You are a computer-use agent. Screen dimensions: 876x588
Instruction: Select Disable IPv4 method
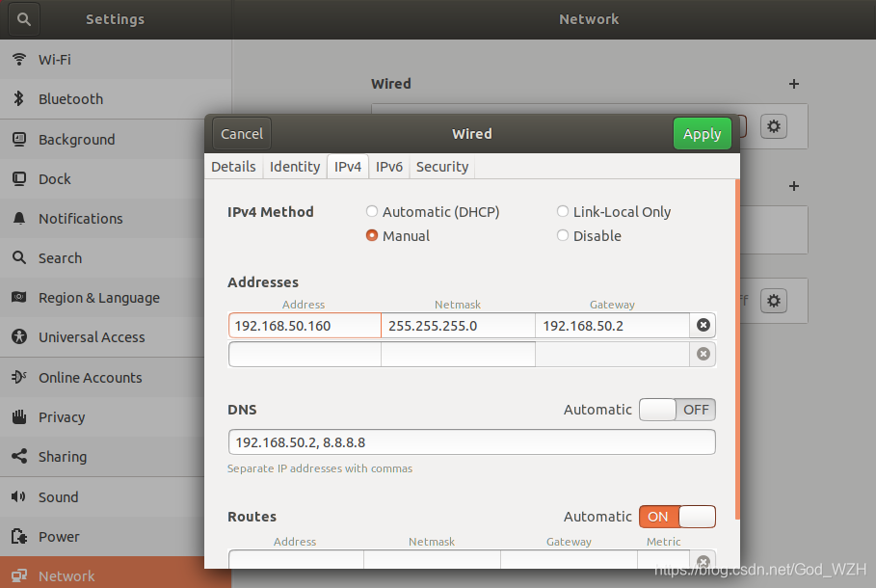(x=589, y=236)
